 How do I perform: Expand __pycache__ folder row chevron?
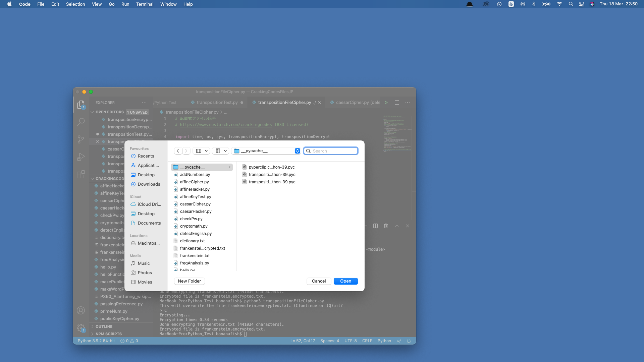[x=230, y=167]
